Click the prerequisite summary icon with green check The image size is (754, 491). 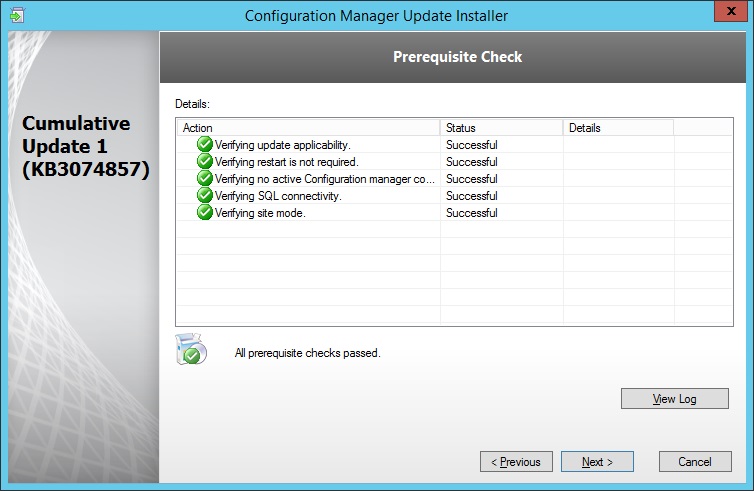pos(190,350)
